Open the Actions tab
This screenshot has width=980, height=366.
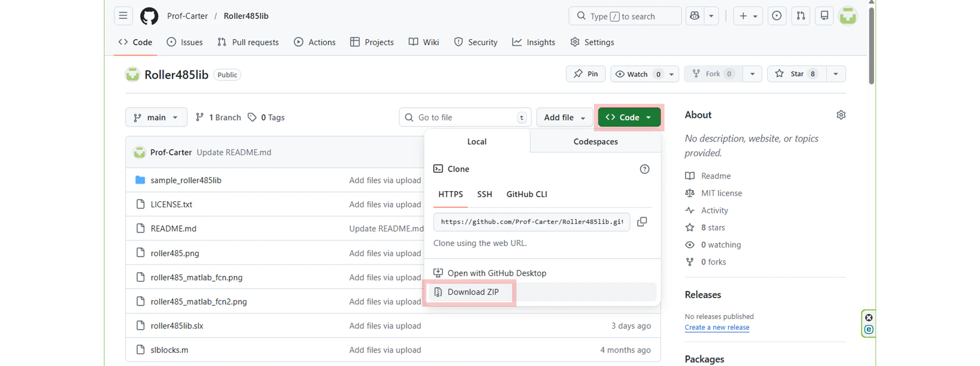coord(315,42)
